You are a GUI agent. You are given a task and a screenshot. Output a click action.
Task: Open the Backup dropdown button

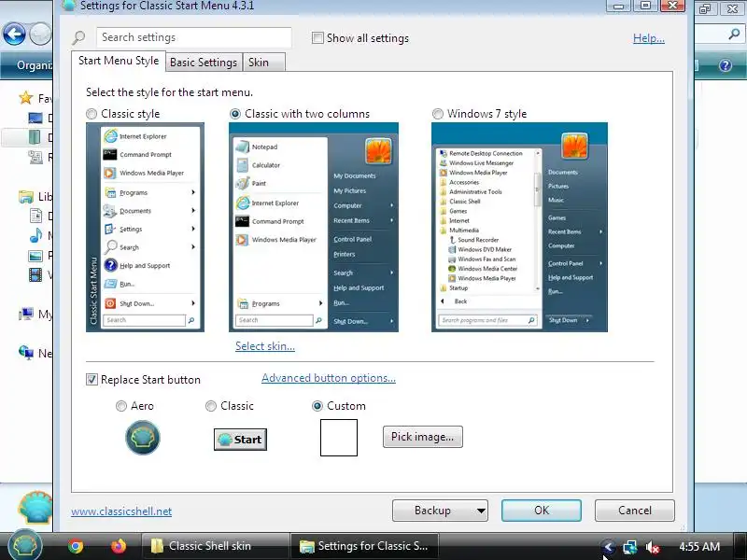[440, 511]
